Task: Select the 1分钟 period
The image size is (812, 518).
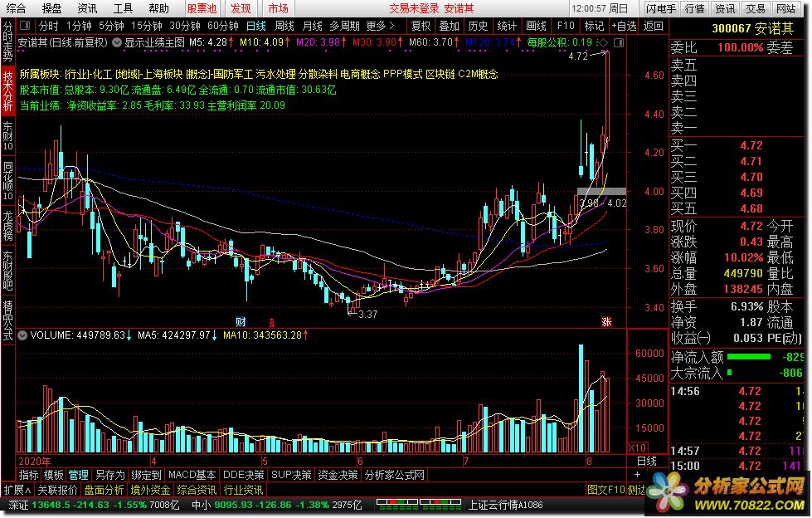Action: 79,26
